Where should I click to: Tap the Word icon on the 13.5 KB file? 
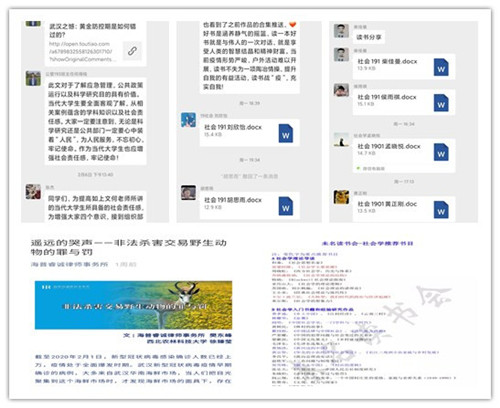[441, 209]
